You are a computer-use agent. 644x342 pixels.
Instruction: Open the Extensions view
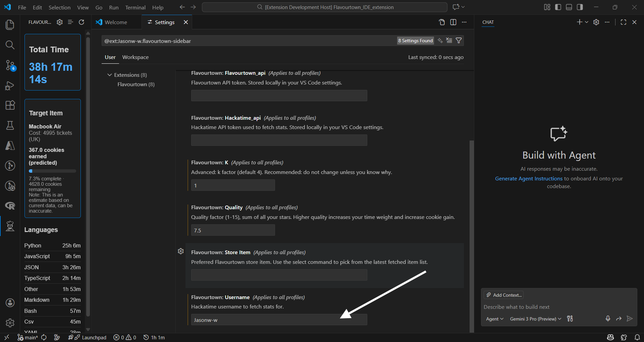coord(10,105)
